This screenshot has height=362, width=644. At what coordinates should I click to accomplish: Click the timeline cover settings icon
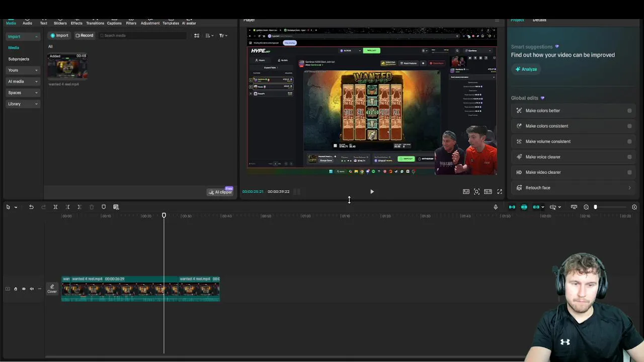pyautogui.click(x=574, y=207)
